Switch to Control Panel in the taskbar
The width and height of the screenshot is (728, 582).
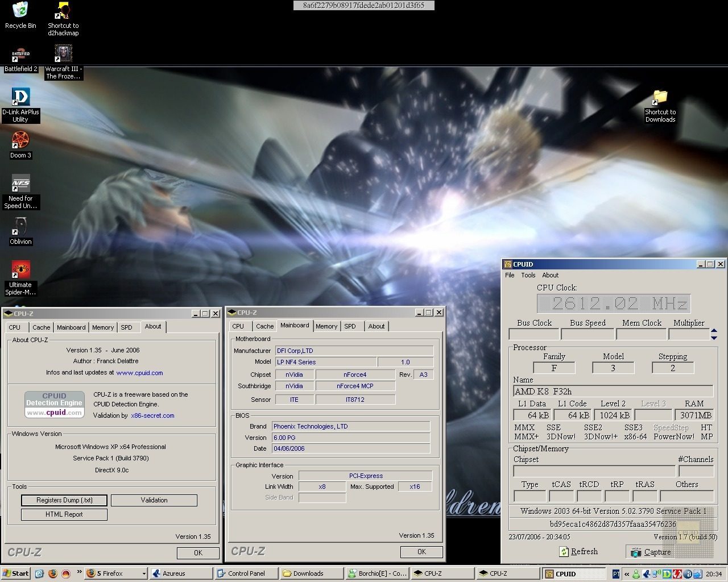point(247,573)
